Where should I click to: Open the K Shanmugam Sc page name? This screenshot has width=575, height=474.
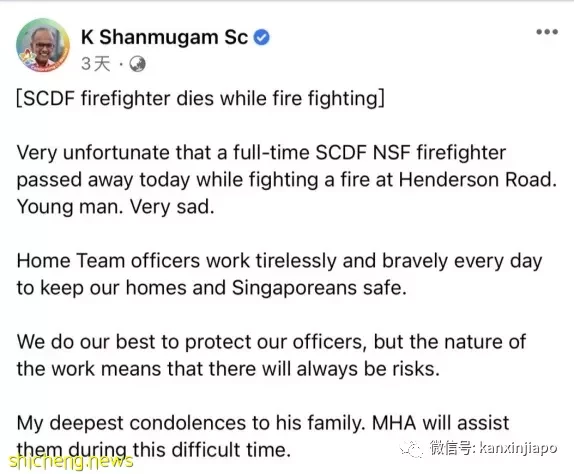click(x=165, y=37)
